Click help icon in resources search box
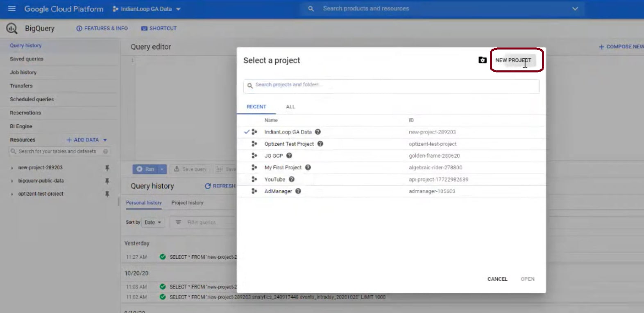The width and height of the screenshot is (644, 313). click(105, 151)
